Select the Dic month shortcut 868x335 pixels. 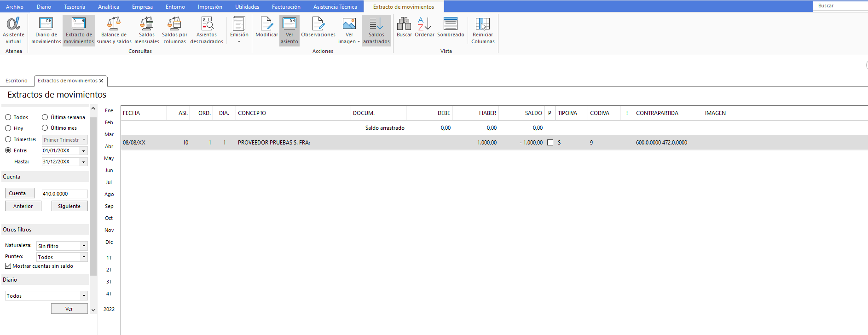[109, 242]
